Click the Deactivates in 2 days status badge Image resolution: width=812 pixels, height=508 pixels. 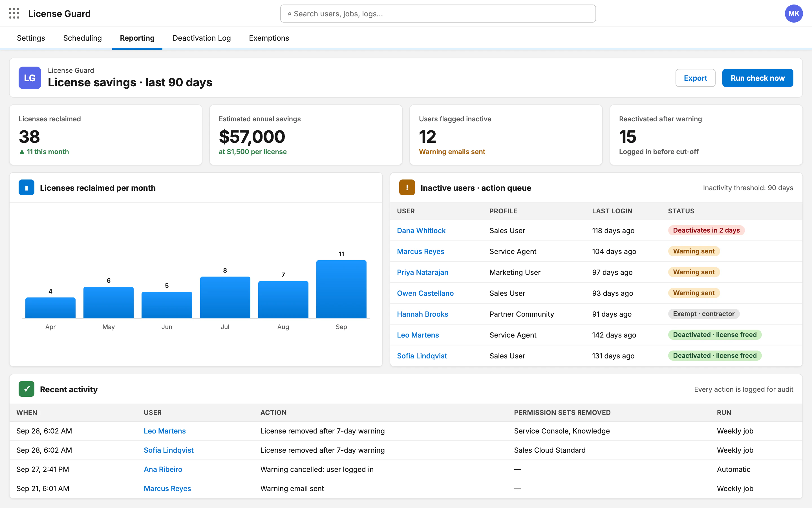[x=706, y=230]
